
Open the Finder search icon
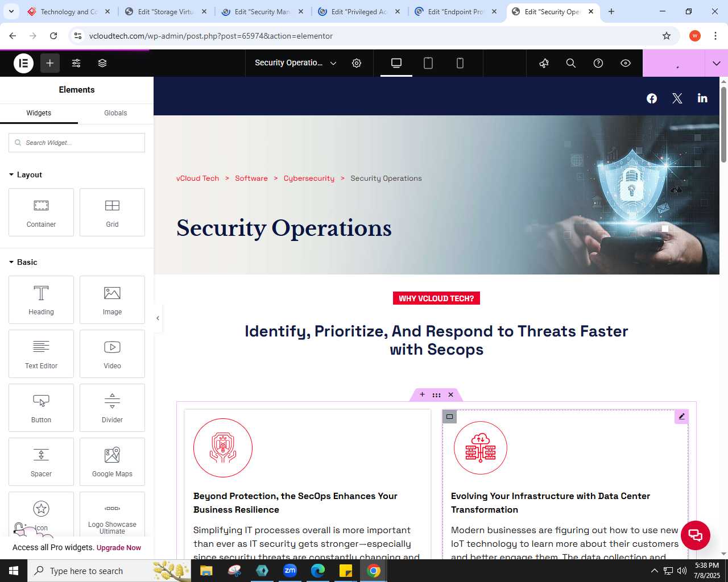571,63
